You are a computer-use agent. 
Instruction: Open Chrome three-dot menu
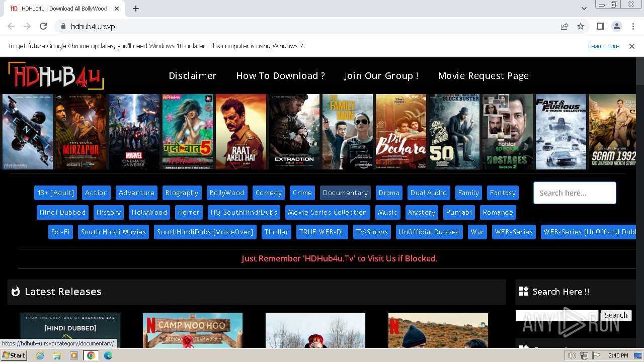632,26
